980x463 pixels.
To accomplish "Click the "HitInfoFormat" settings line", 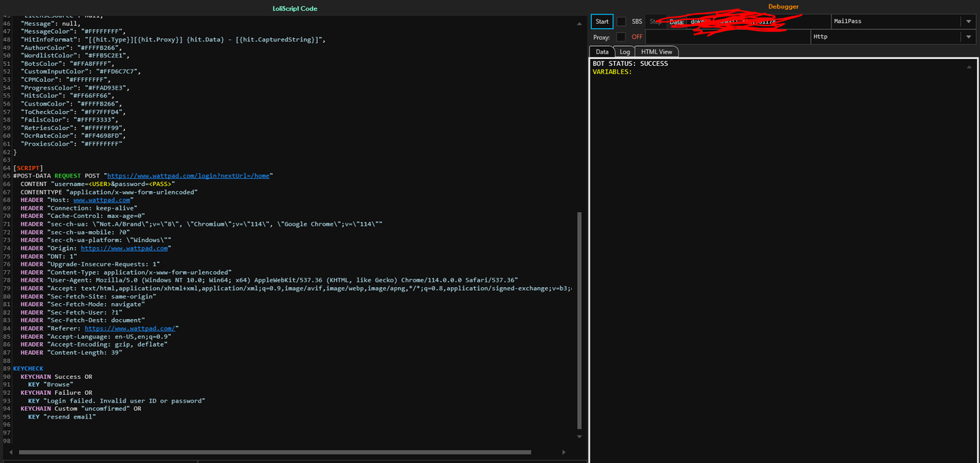I will 174,39.
